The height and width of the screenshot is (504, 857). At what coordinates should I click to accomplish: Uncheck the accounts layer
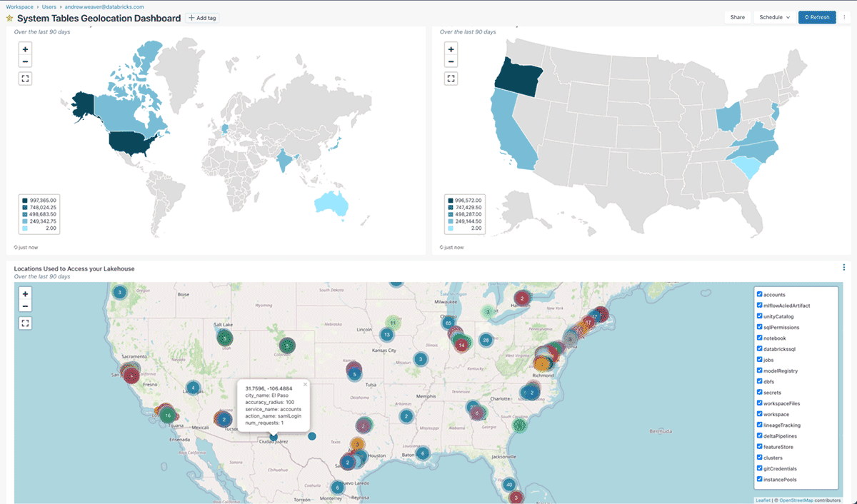pyautogui.click(x=760, y=294)
